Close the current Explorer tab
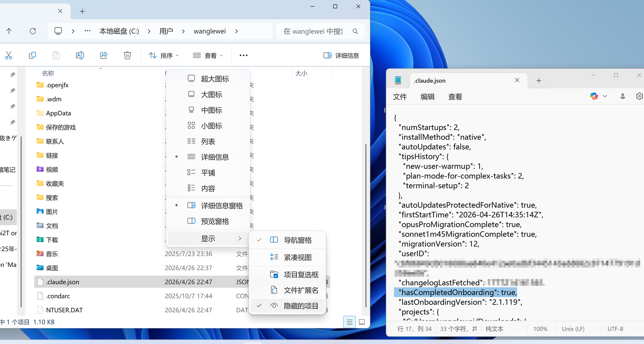This screenshot has height=344, width=644. pyautogui.click(x=60, y=11)
